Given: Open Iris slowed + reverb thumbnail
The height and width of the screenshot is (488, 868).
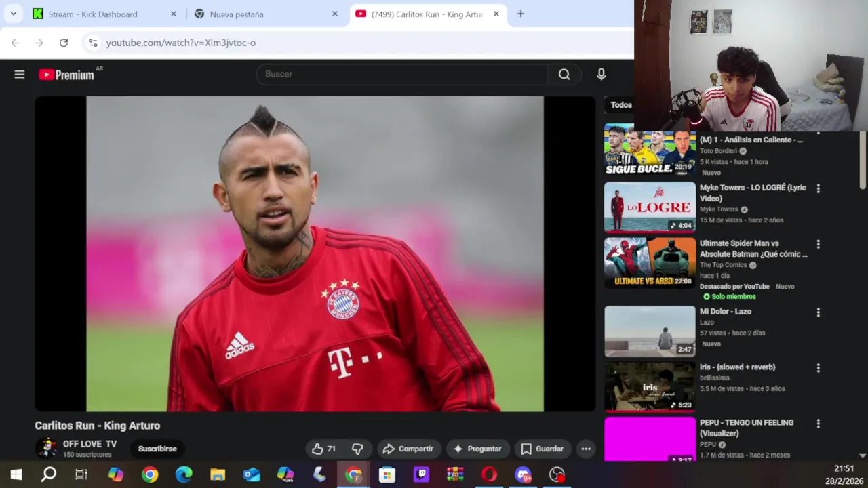Looking at the screenshot, I should (x=650, y=387).
